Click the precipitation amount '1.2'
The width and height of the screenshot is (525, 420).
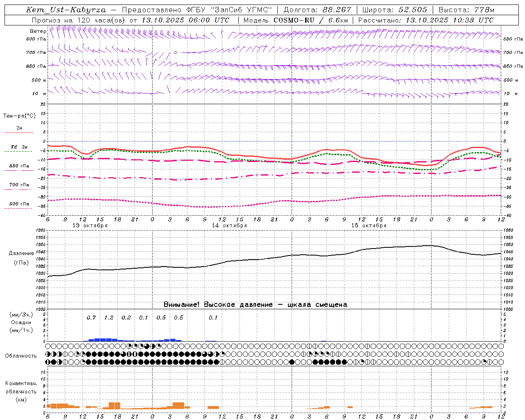tap(109, 318)
